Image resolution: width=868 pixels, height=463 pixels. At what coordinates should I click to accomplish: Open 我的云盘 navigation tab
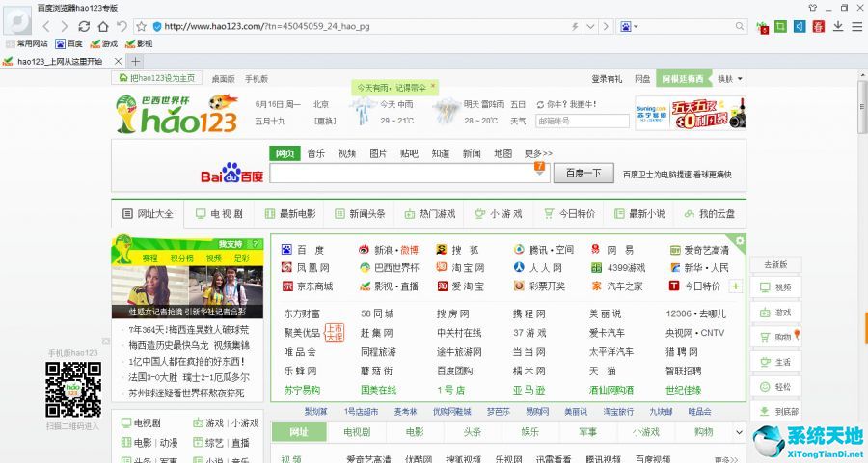[710, 214]
